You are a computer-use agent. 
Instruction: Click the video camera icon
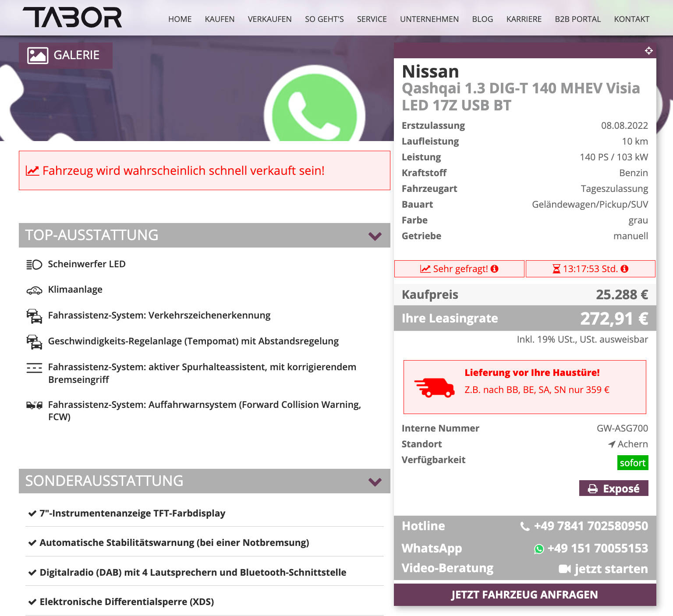(565, 569)
